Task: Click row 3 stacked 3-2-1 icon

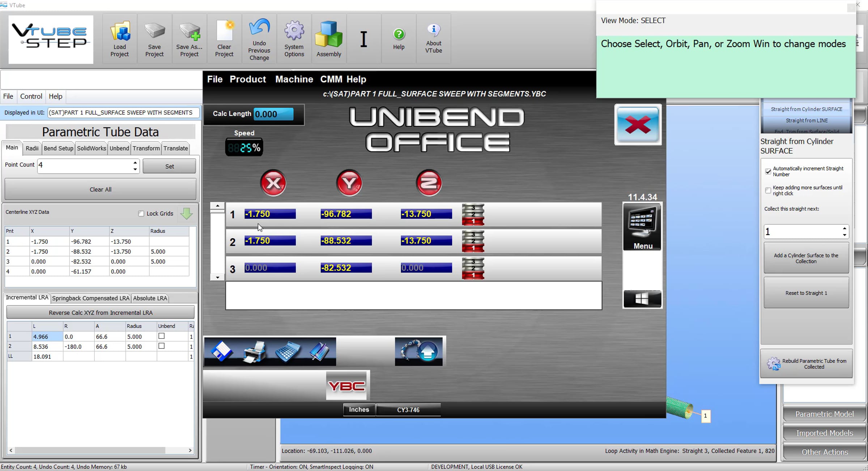Action: [x=473, y=269]
